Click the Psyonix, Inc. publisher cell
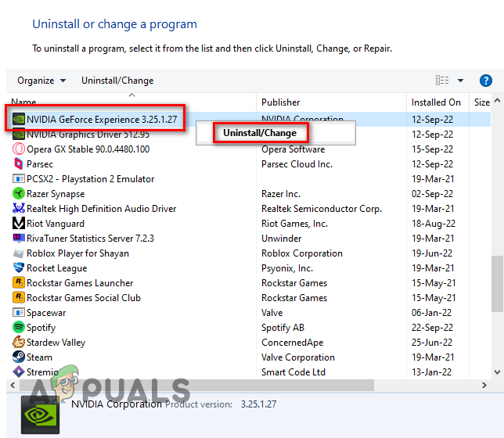Viewport: 504px width, 438px height. pos(287,268)
